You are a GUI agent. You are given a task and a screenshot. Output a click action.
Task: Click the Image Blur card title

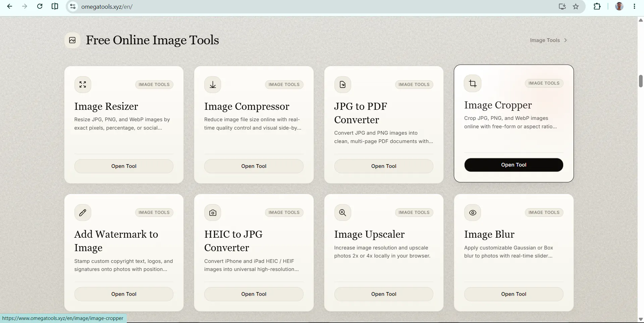489,234
